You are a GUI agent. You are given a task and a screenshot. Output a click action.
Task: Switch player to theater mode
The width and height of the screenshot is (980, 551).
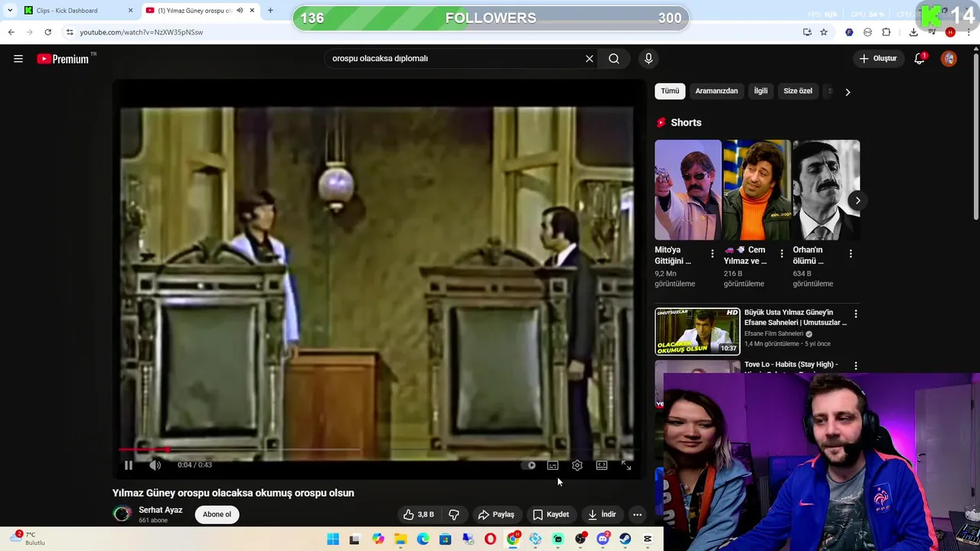coord(602,465)
